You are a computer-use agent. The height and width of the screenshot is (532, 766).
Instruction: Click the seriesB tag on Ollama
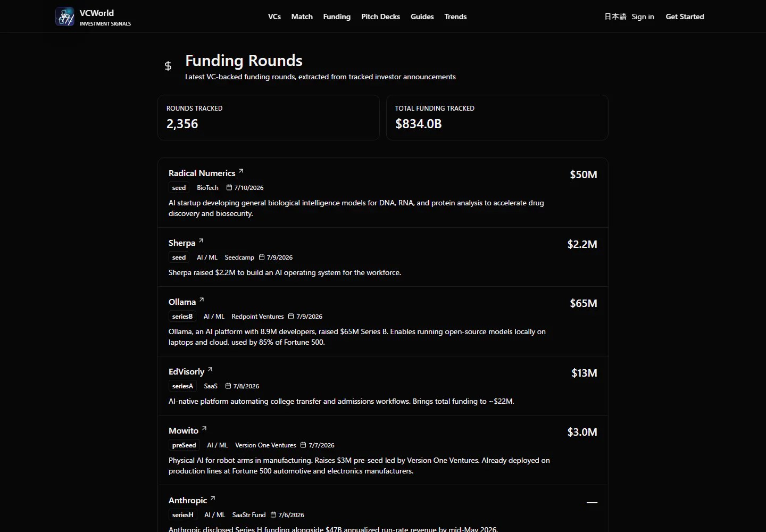[182, 317]
